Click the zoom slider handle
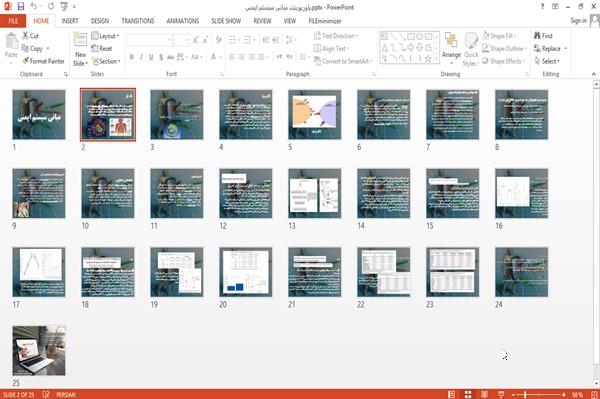This screenshot has width=600, height=399. 525,394
